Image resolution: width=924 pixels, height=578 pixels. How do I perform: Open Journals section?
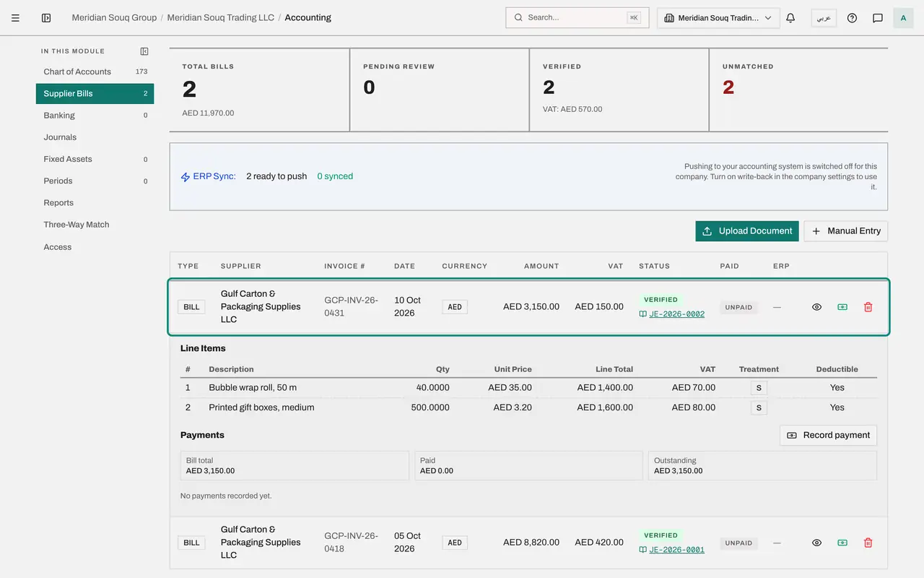click(x=95, y=137)
